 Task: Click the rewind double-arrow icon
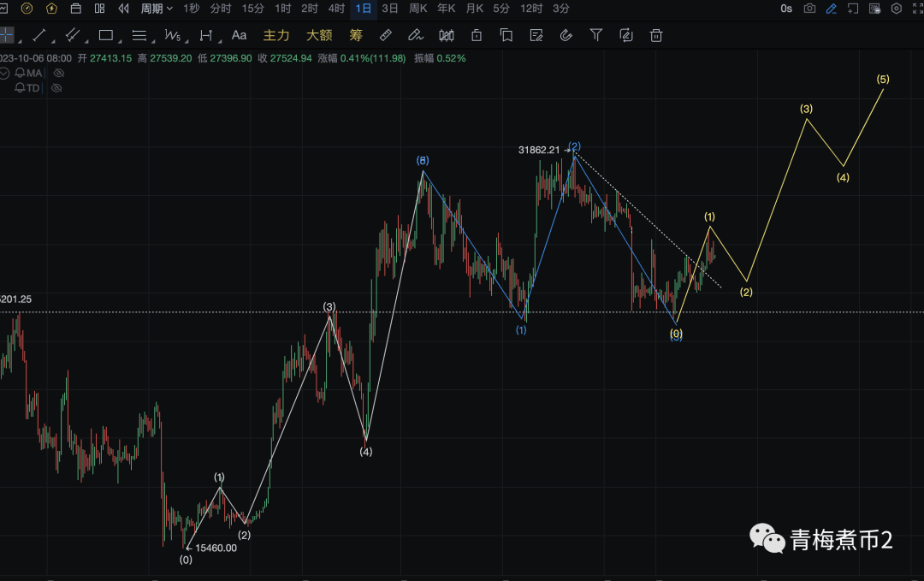124,9
